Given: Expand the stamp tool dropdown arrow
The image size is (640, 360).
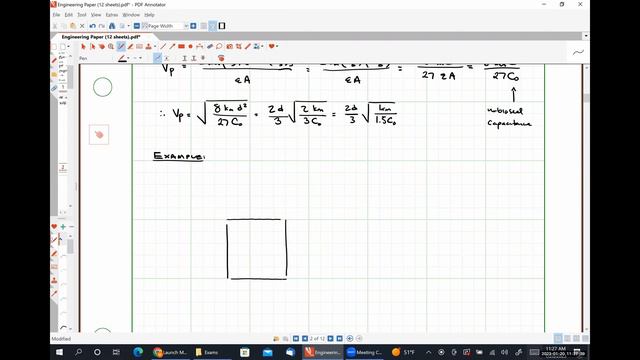Looking at the screenshot, I should pos(155,47).
